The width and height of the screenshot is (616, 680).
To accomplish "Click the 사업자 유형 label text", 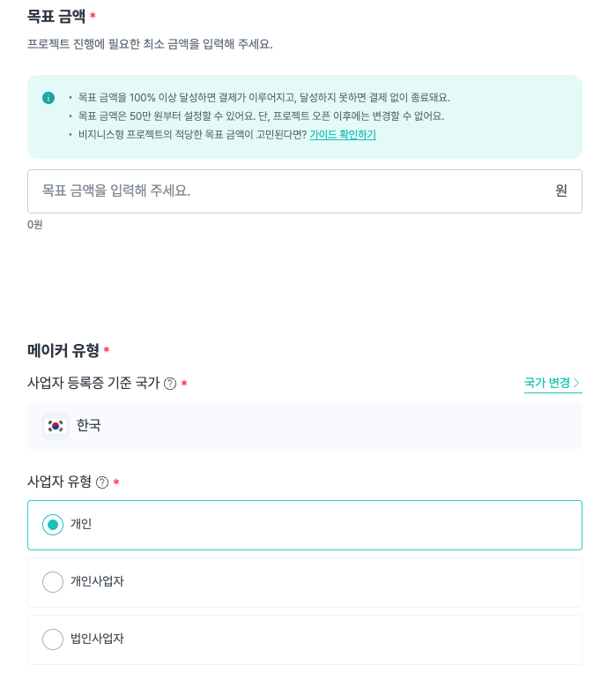I will [x=59, y=482].
